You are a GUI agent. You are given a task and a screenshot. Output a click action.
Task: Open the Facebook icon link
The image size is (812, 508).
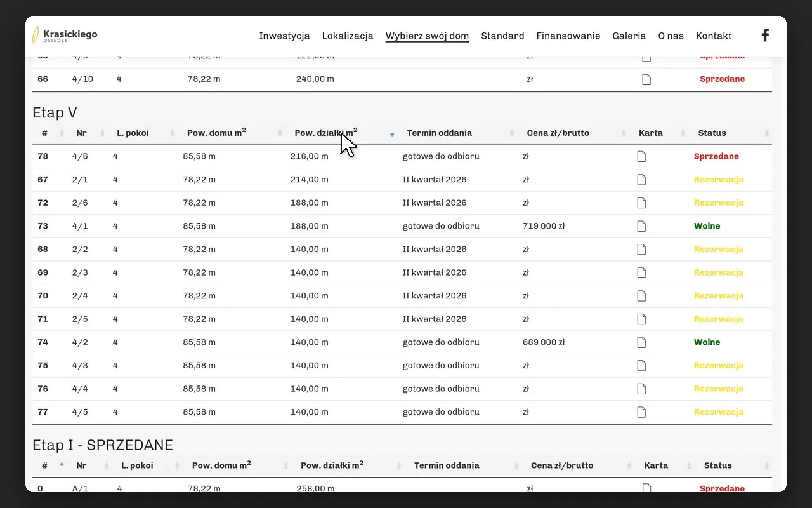click(765, 36)
